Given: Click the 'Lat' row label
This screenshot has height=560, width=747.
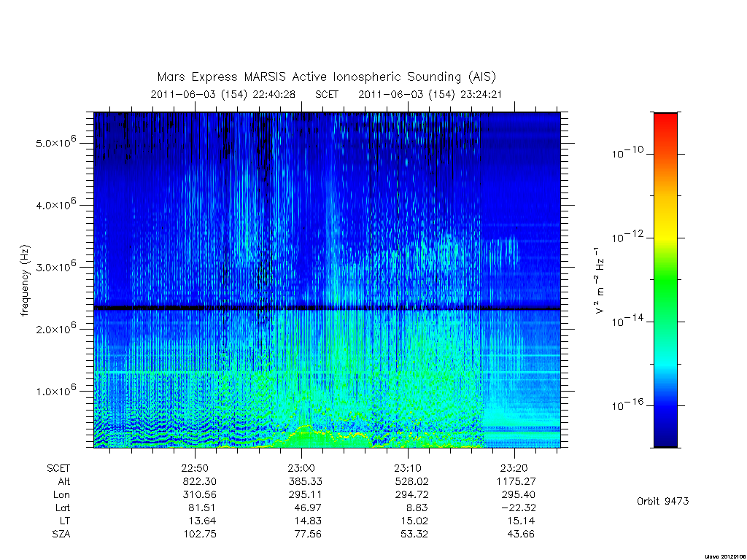Looking at the screenshot, I should [x=63, y=507].
